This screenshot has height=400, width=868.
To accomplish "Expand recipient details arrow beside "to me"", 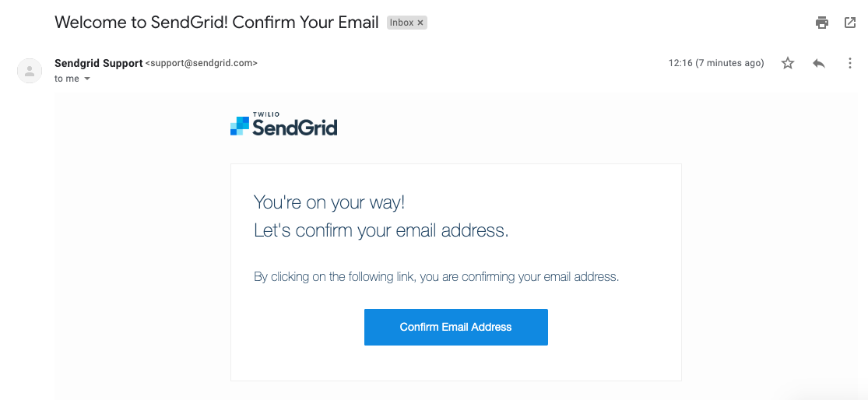I will pyautogui.click(x=87, y=79).
